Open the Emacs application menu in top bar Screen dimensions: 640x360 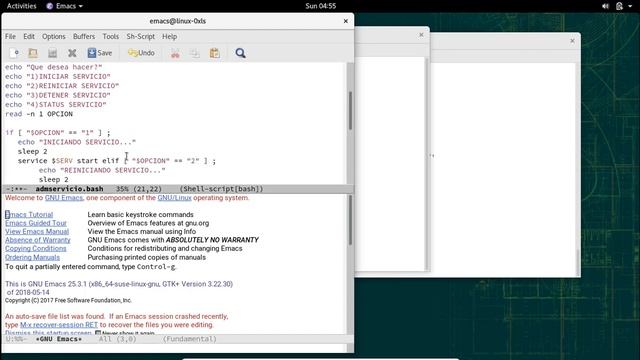click(x=65, y=6)
